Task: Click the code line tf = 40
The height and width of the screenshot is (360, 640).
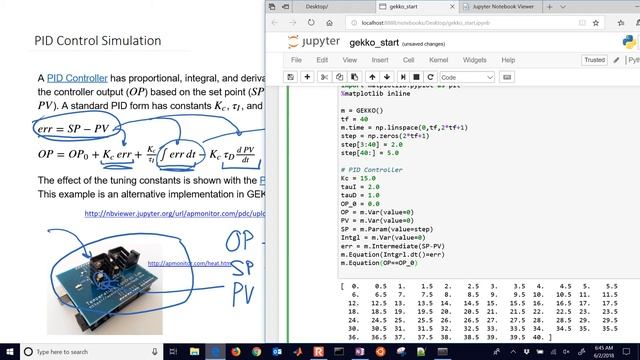Action: [354, 119]
